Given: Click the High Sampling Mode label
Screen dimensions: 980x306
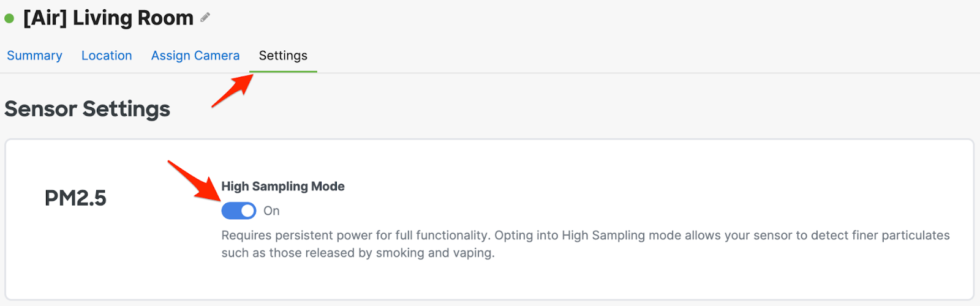Looking at the screenshot, I should click(283, 186).
